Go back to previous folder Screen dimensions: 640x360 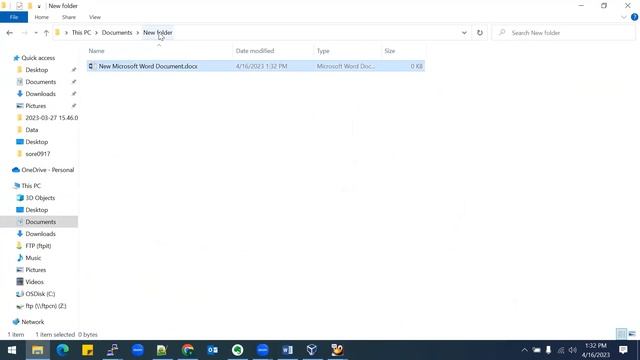[x=10, y=33]
